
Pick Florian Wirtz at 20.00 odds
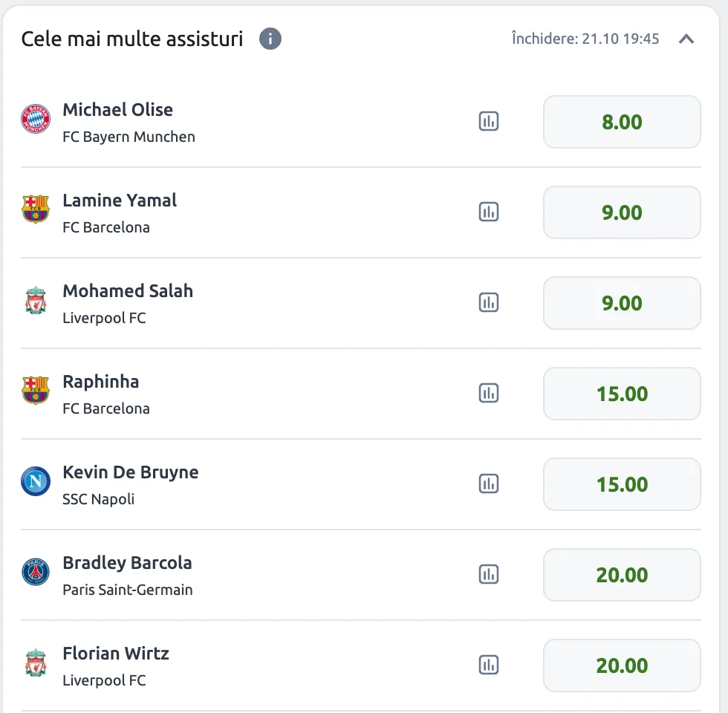622,665
